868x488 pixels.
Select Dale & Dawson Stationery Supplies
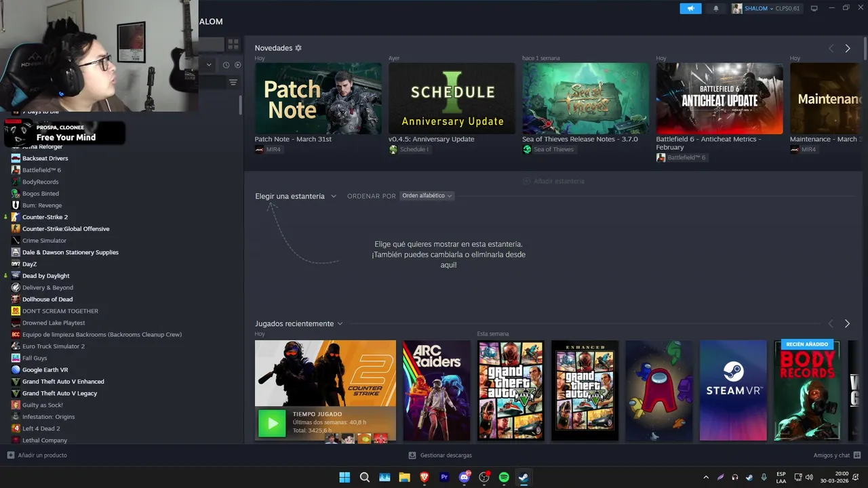(x=71, y=252)
